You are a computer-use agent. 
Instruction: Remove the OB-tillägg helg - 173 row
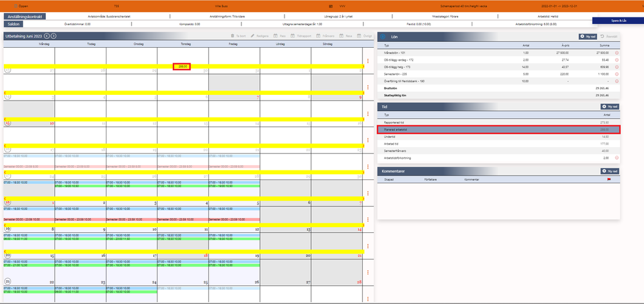(x=616, y=67)
